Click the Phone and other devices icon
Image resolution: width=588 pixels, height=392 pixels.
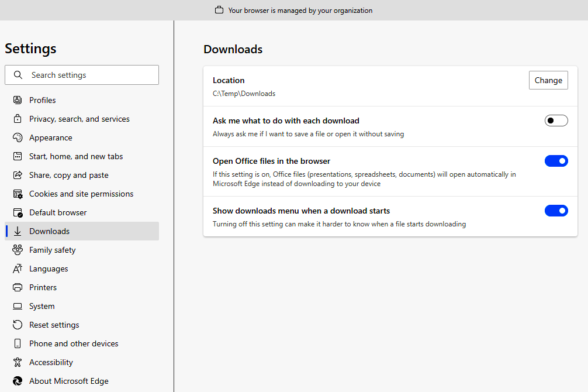18,343
